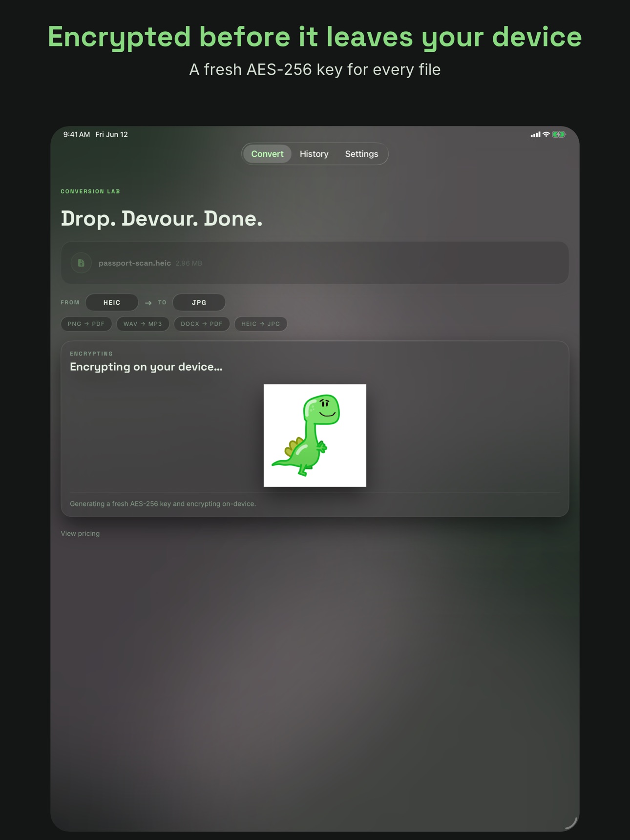Tap the battery status icon
Image resolution: width=630 pixels, height=840 pixels.
(x=559, y=134)
